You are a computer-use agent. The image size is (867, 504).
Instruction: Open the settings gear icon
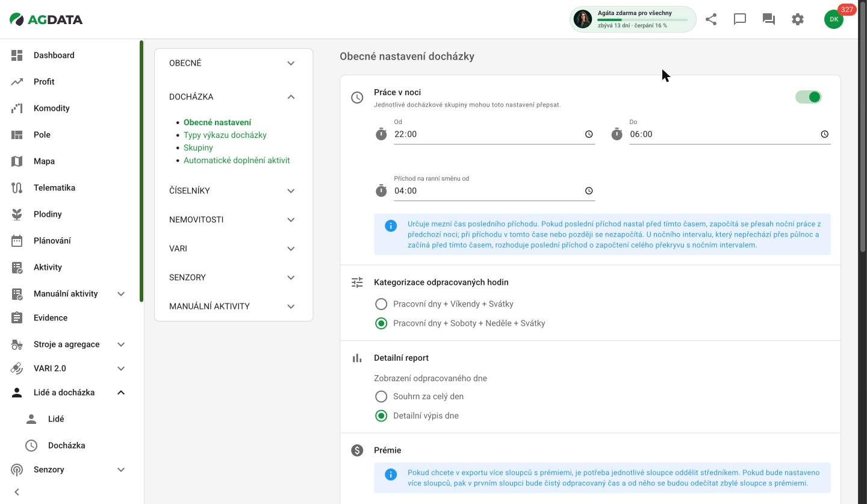coord(798,19)
